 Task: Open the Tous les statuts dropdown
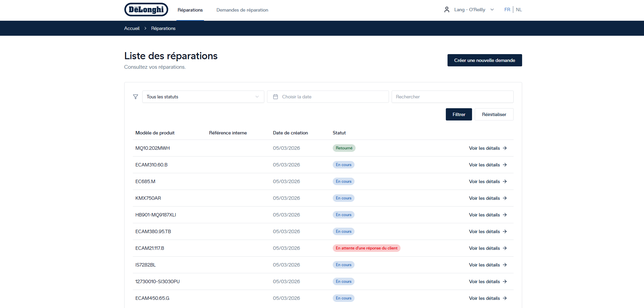(203, 97)
